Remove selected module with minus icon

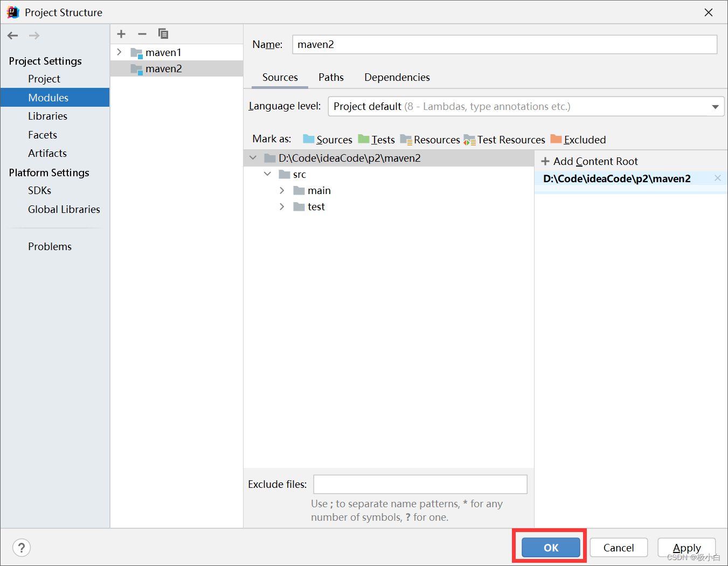142,34
